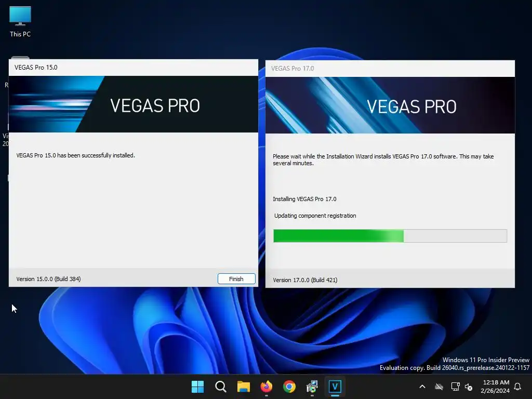Click the OneDrive cloud tray icon
The width and height of the screenshot is (532, 399).
(x=439, y=387)
